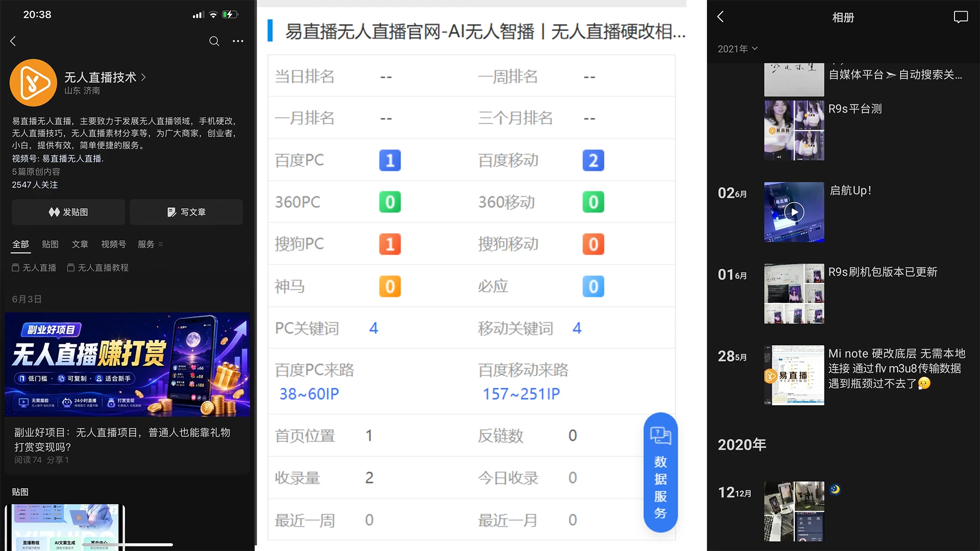
Task: Open the three-dot more menu
Action: [238, 41]
